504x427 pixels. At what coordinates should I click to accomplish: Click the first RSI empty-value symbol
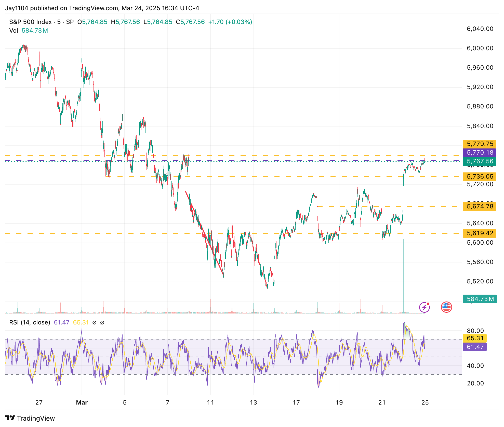point(94,323)
